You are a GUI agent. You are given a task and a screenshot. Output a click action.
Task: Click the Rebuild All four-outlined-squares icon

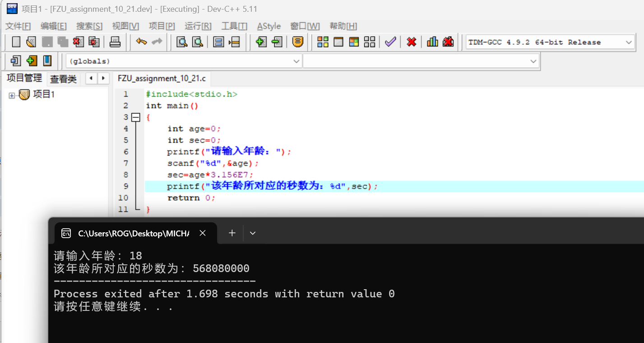point(370,42)
